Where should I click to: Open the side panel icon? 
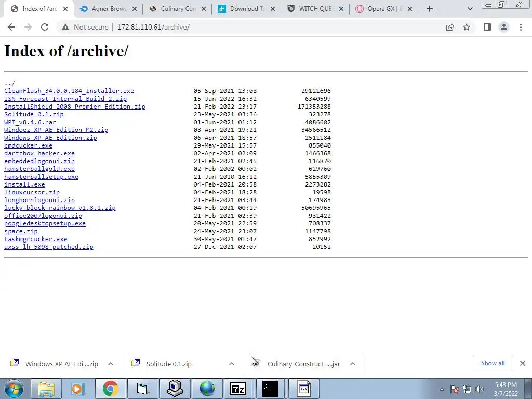(x=487, y=27)
